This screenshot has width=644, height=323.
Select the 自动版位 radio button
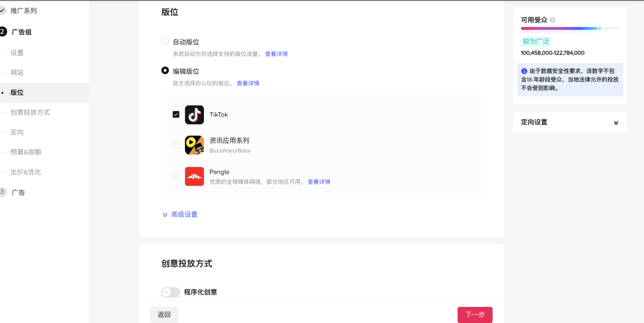tap(165, 41)
